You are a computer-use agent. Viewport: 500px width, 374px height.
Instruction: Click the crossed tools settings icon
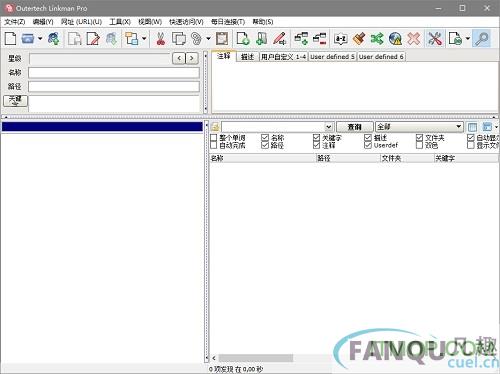(435, 38)
